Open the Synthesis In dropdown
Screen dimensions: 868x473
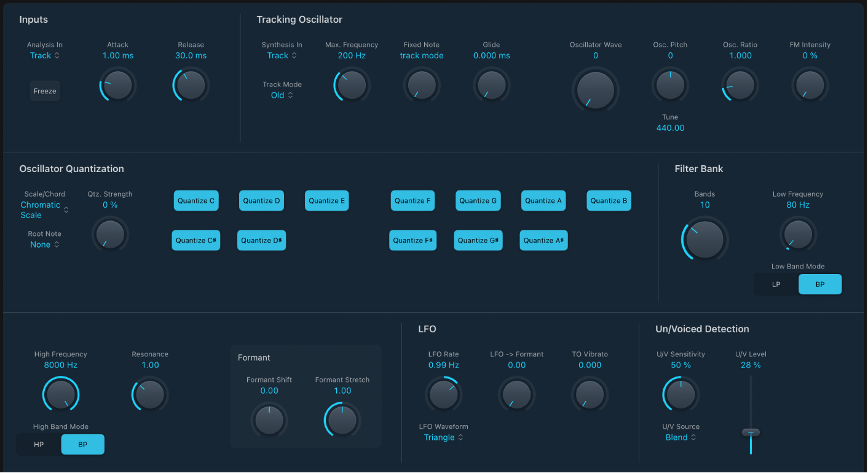[282, 55]
